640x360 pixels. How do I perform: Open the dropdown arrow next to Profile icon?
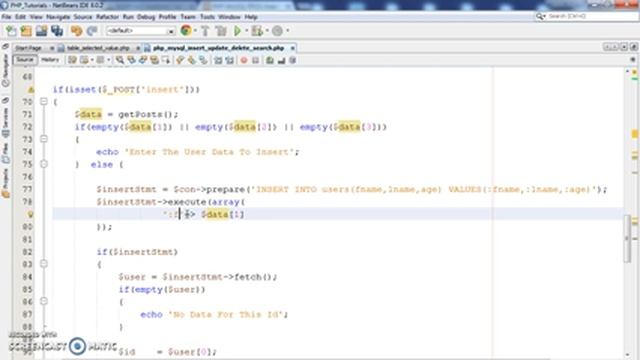[x=287, y=31]
